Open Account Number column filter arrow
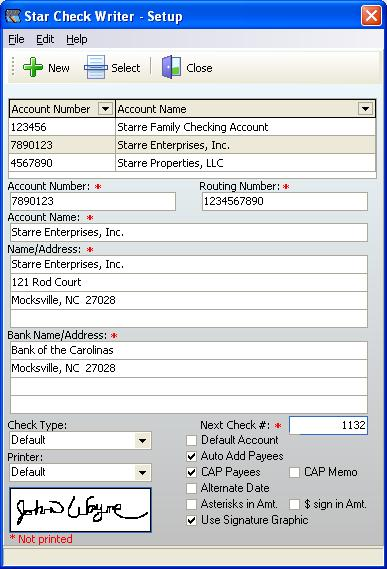Image resolution: width=387 pixels, height=569 pixels. click(105, 109)
